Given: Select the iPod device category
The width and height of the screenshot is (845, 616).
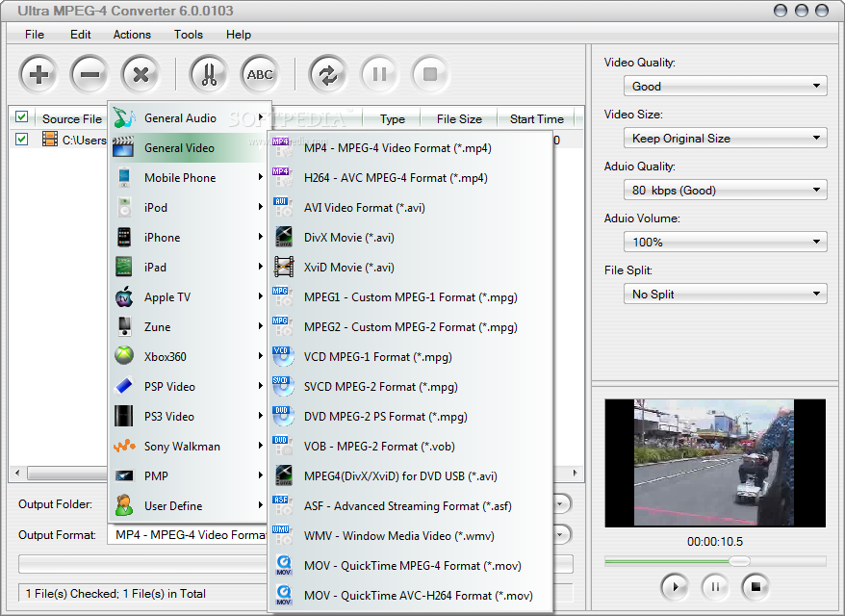Looking at the screenshot, I should [x=188, y=208].
